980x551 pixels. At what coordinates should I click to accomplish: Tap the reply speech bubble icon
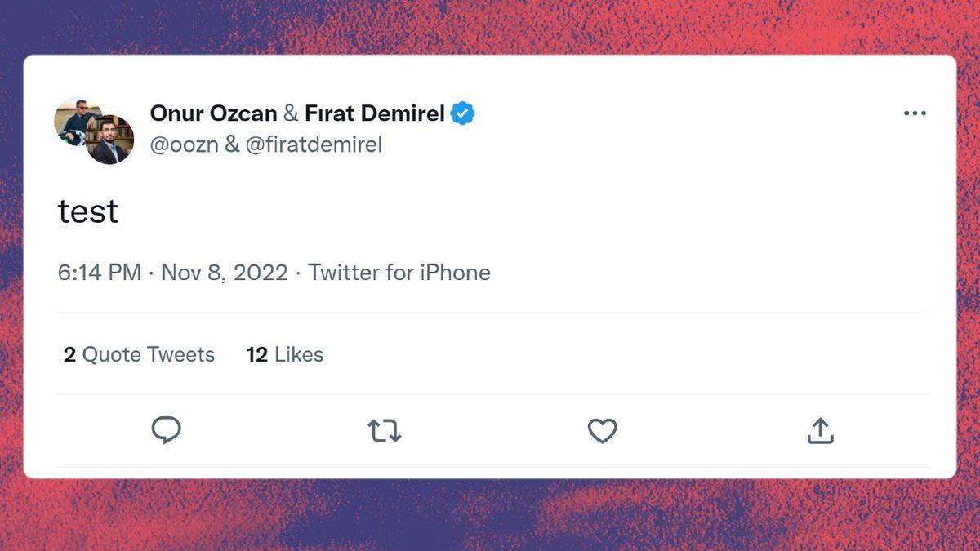click(x=167, y=430)
